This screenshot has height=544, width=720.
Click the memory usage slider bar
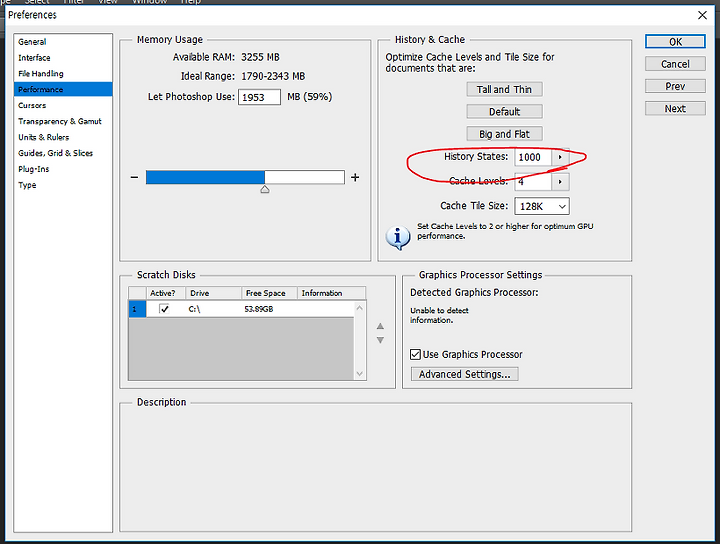click(245, 177)
